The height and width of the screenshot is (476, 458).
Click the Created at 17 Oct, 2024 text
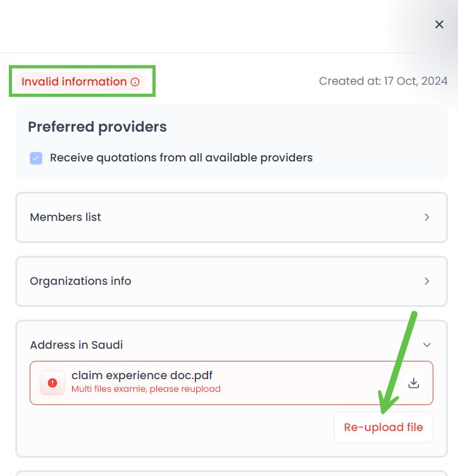click(383, 81)
